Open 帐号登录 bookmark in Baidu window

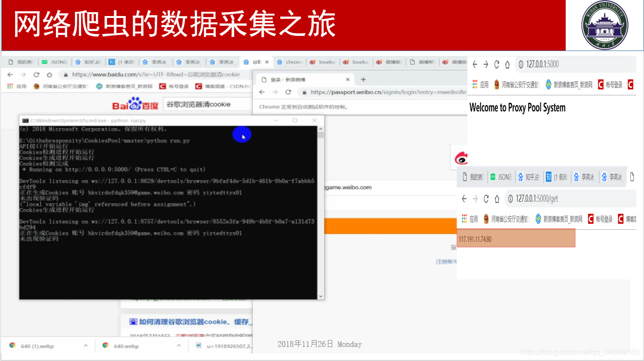175,86
